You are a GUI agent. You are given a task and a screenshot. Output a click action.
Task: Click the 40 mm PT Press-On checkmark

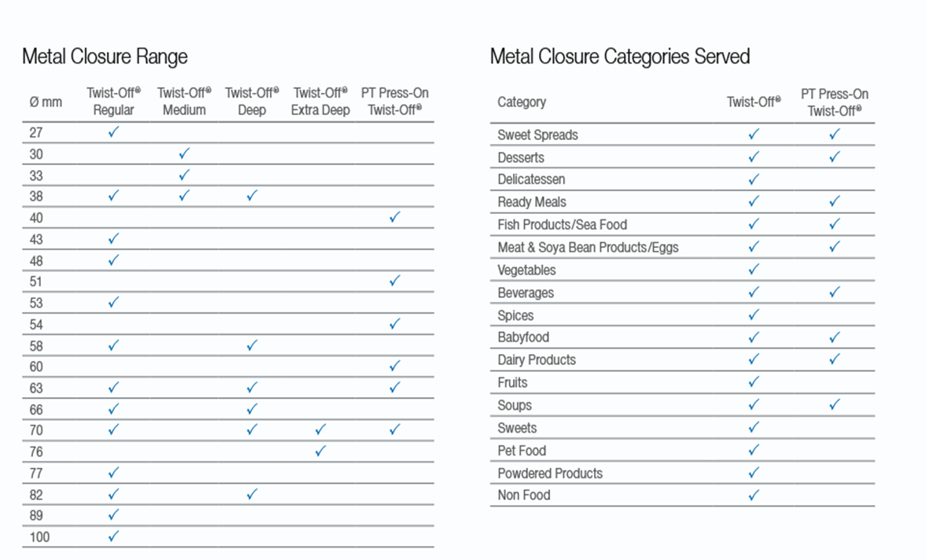(395, 217)
